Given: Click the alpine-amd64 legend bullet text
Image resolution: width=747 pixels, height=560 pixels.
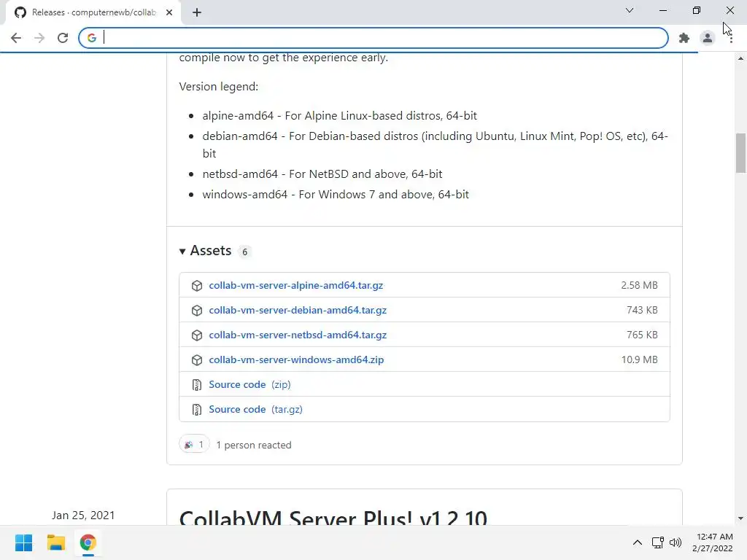Looking at the screenshot, I should point(339,116).
